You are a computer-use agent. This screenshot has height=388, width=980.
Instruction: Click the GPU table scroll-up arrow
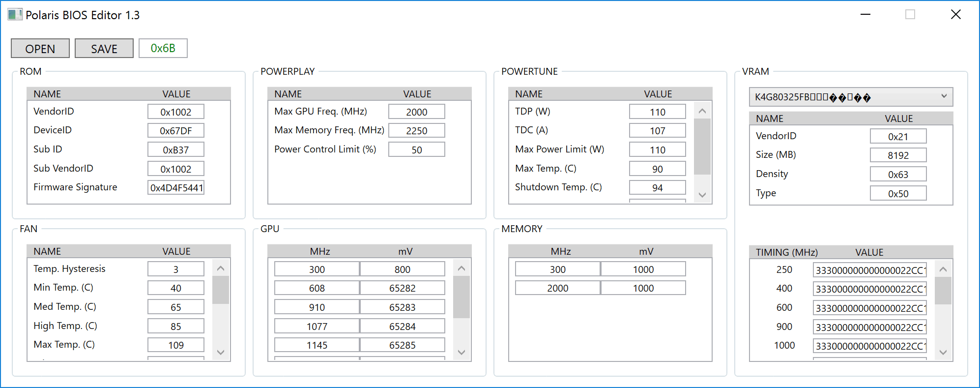tap(461, 269)
